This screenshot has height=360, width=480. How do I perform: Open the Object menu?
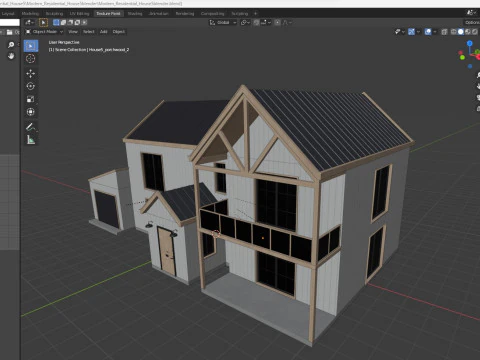(x=119, y=32)
